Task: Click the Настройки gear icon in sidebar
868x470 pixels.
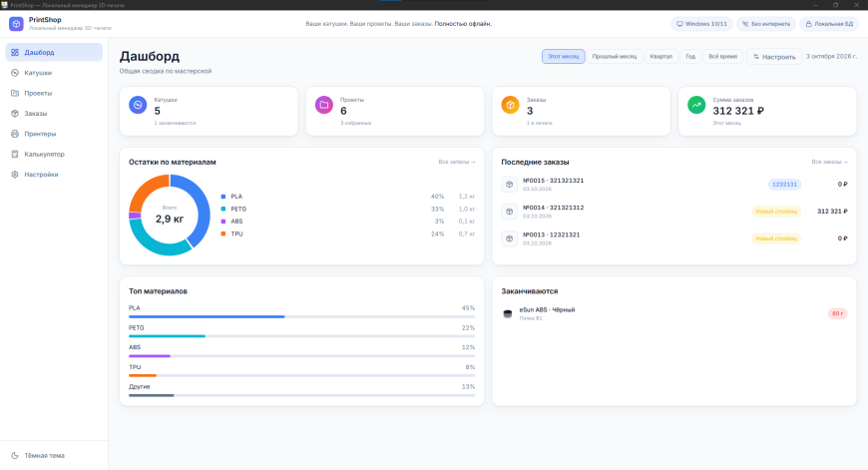Action: pyautogui.click(x=15, y=175)
